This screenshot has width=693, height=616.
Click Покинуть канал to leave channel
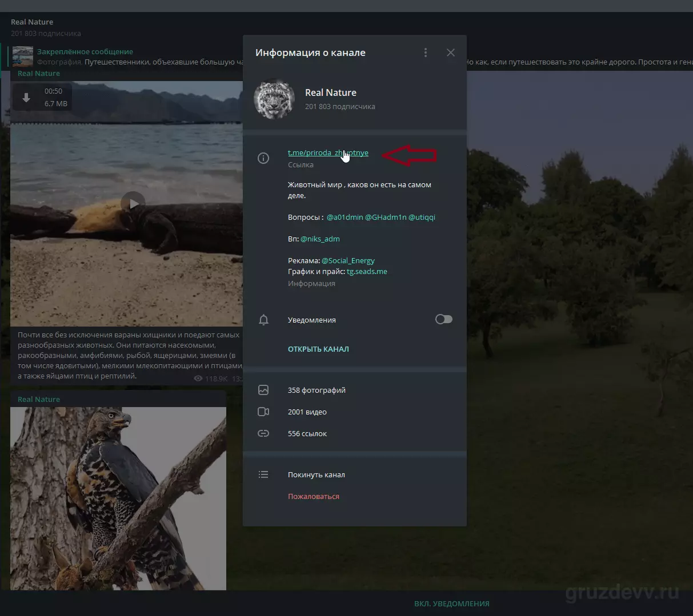[x=317, y=475]
